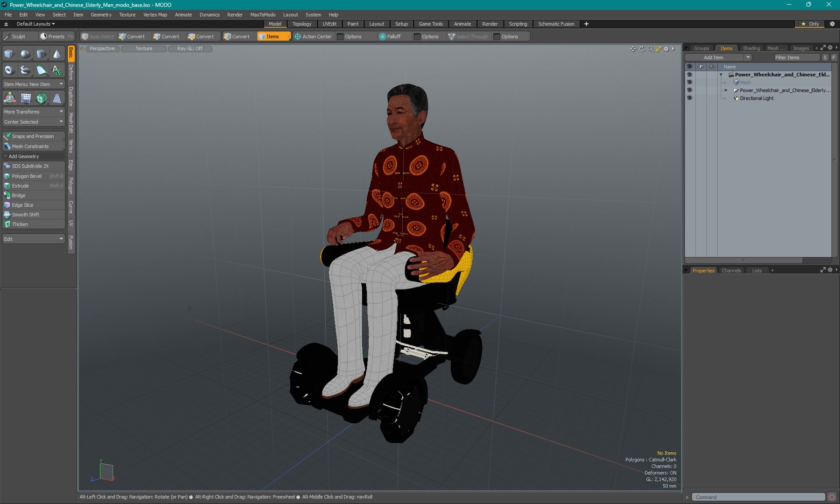Viewport: 840px width, 504px height.
Task: Open the Geometry menu
Action: (101, 14)
